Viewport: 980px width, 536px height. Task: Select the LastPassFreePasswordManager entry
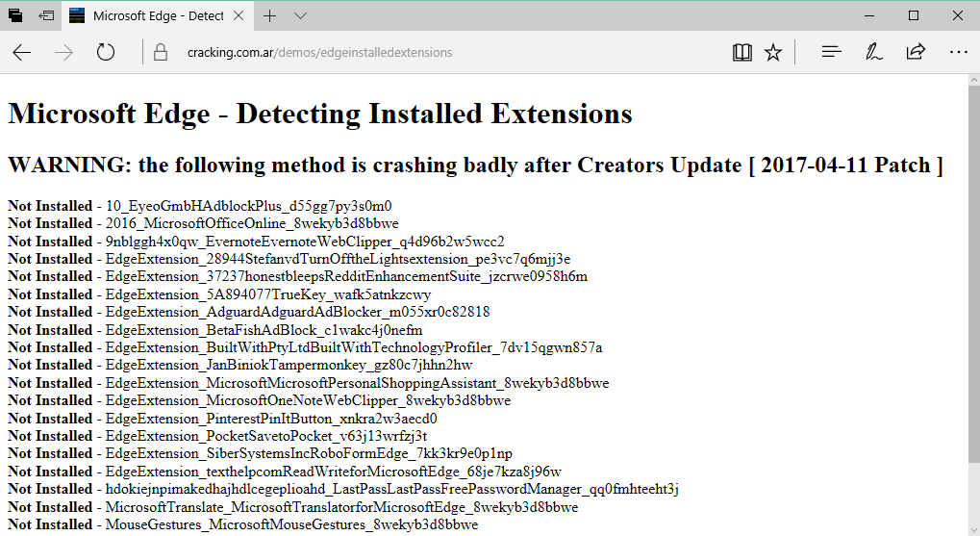tap(343, 490)
